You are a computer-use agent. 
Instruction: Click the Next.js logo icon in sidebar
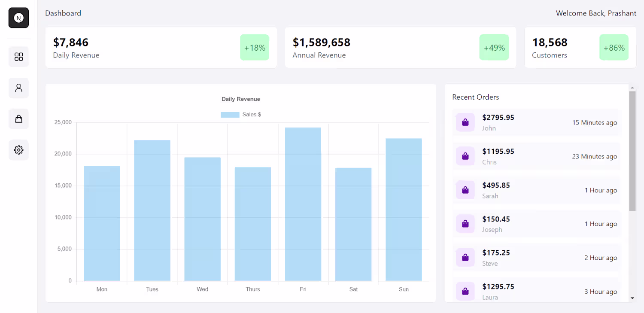point(18,18)
